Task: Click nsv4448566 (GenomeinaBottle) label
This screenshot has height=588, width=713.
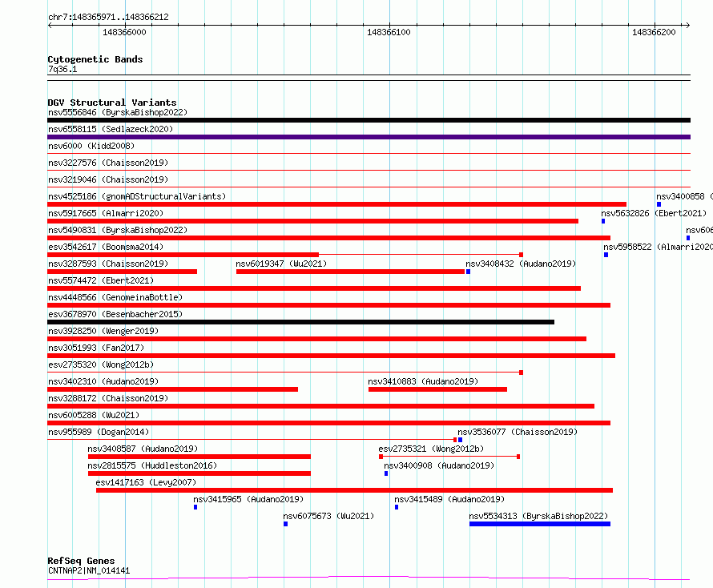Action: [x=115, y=297]
